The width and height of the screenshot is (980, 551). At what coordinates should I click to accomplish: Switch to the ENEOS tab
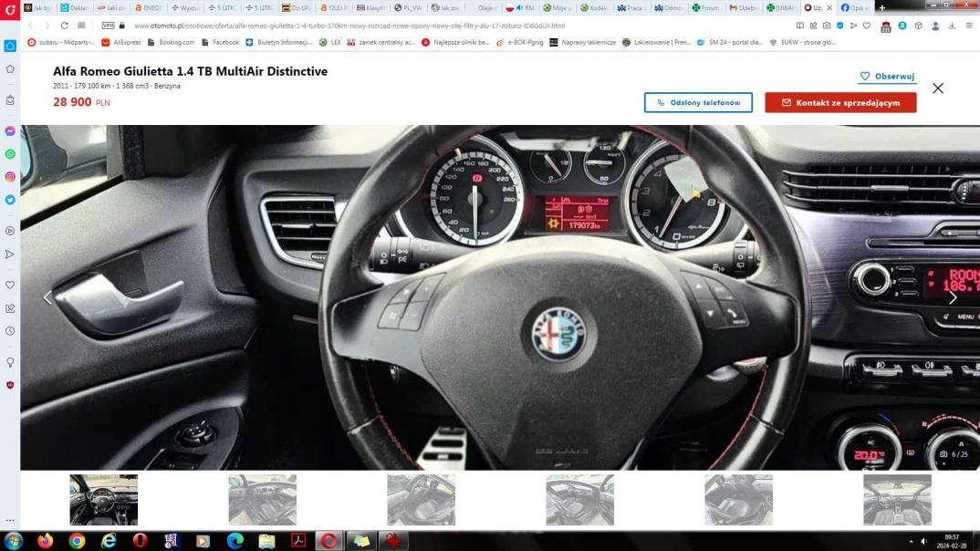(x=148, y=7)
